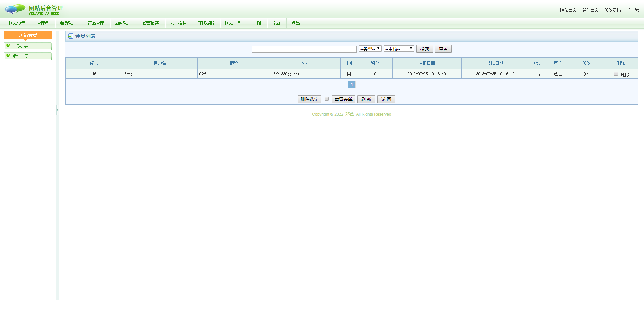Screen dimensions: 644x315
Task: Click the member list header icon
Action: (x=70, y=36)
